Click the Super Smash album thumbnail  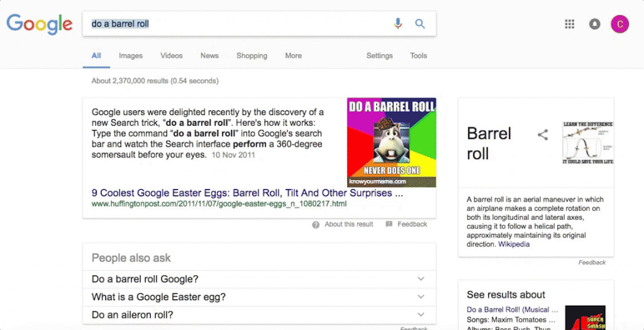click(x=585, y=318)
